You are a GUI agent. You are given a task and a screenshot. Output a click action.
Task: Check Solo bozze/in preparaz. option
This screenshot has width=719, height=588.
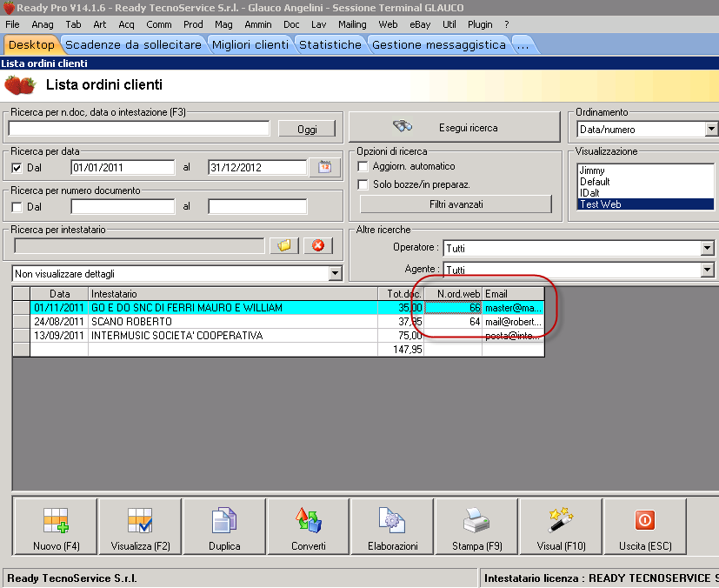click(363, 184)
